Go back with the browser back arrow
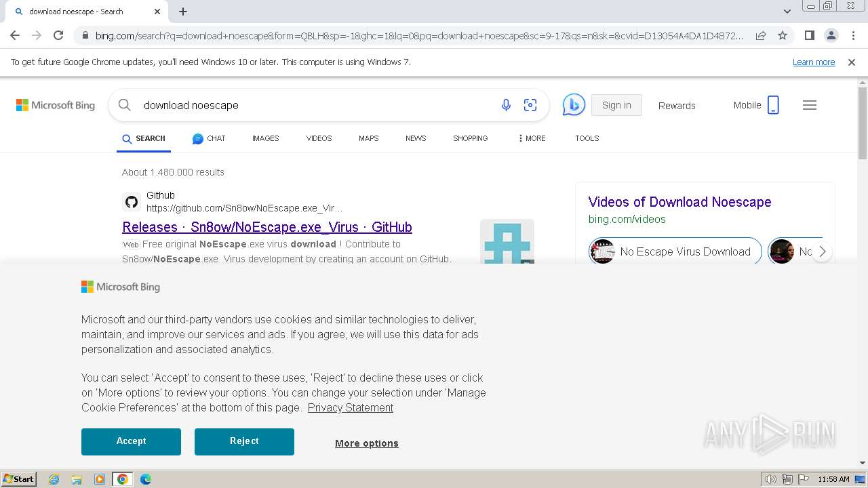 pos(15,35)
